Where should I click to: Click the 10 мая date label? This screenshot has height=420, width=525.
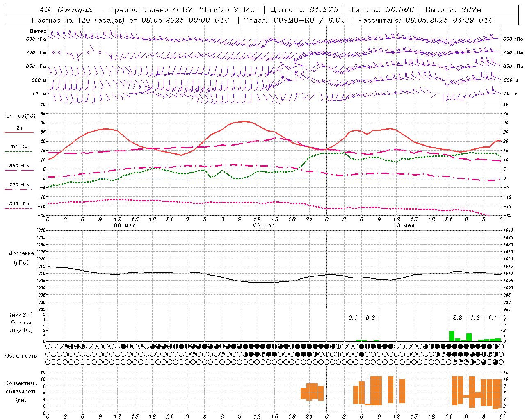click(x=404, y=226)
